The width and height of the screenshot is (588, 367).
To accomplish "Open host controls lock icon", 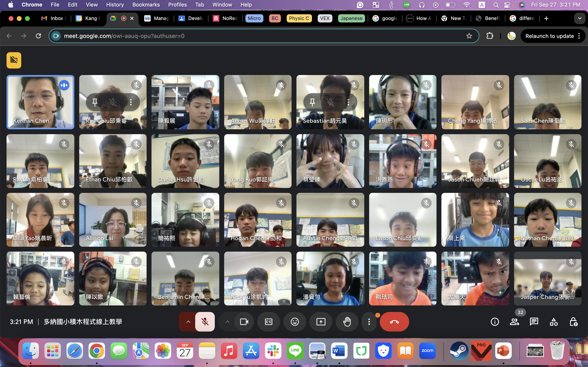I will pos(574,322).
